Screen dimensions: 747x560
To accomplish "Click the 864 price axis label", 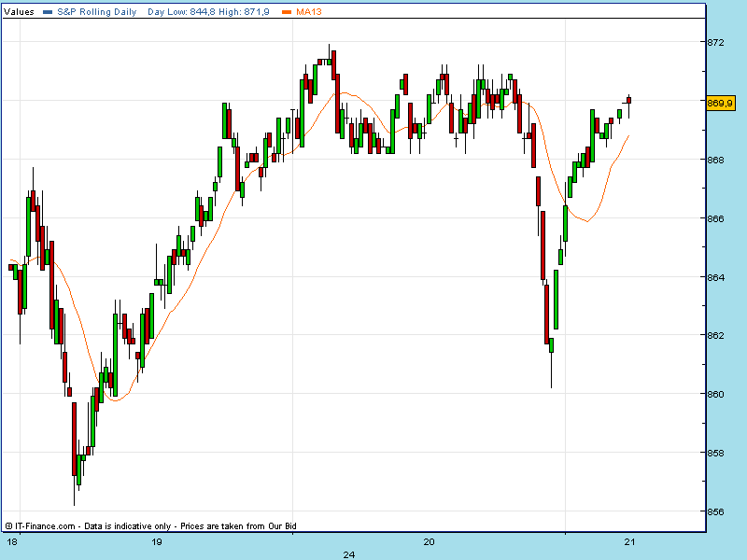I will coord(715,277).
